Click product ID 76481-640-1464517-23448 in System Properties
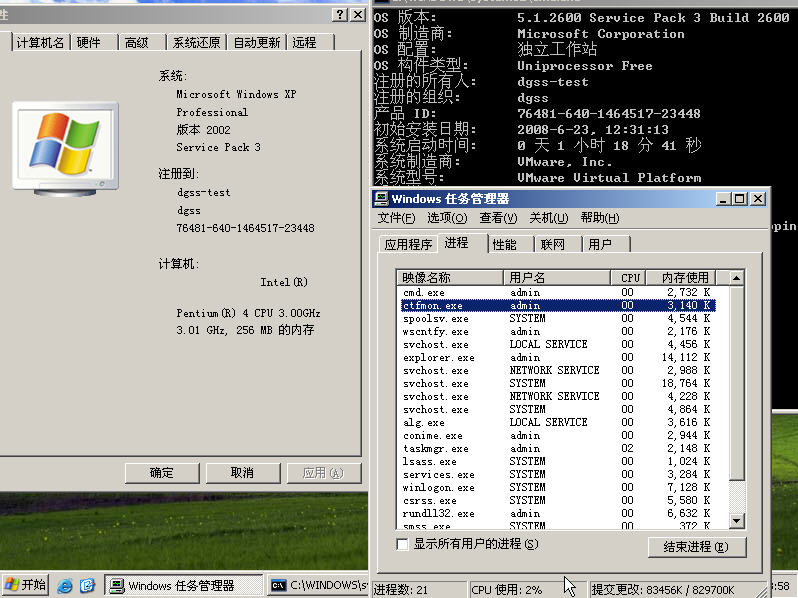 coord(245,228)
